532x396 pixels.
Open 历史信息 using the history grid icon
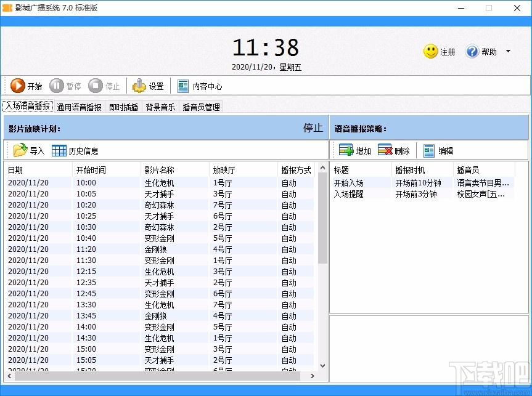click(59, 150)
